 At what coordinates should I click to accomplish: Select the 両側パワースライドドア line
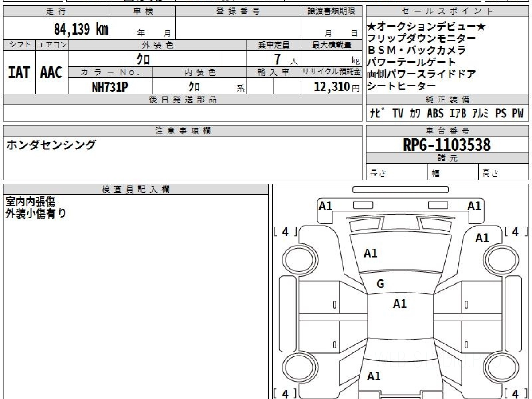[x=421, y=74]
